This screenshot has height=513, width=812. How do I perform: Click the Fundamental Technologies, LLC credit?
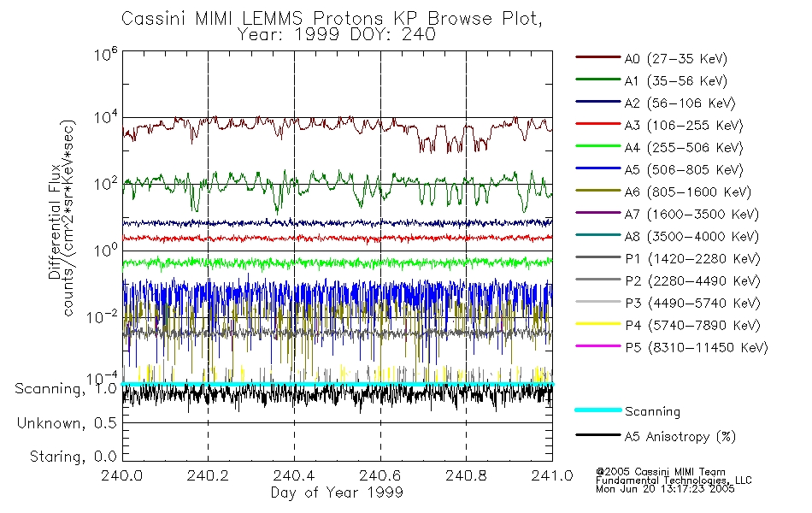674,481
